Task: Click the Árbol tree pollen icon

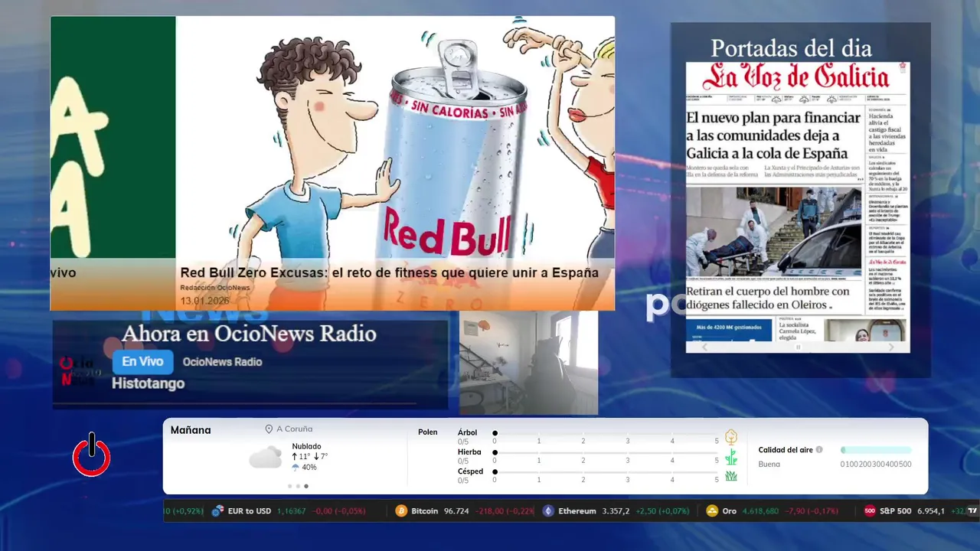Action: 731,437
